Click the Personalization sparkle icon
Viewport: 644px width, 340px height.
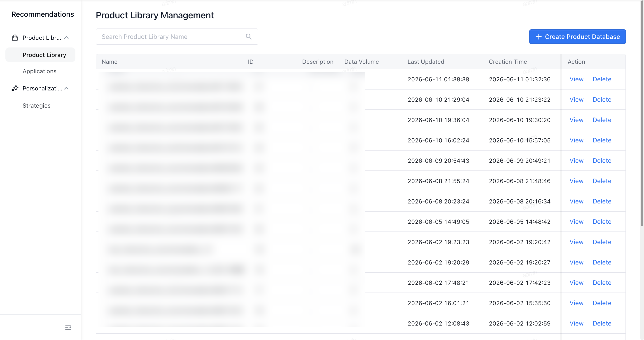click(15, 88)
